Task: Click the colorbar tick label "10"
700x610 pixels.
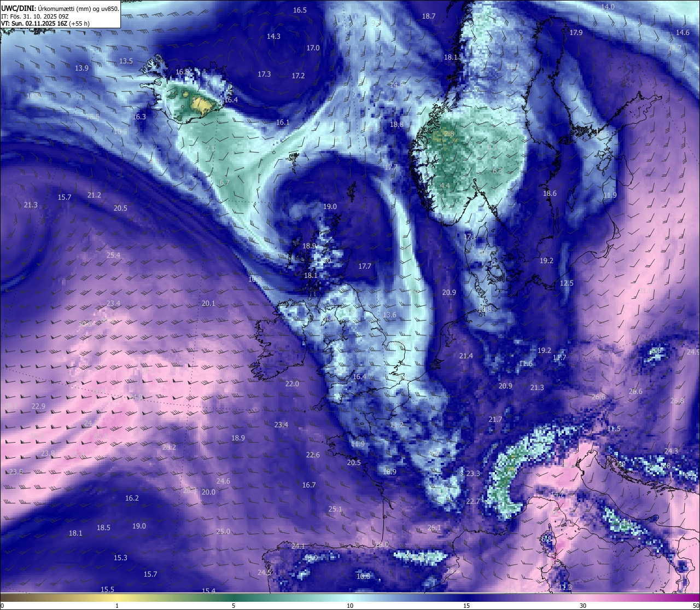Action: pos(350,606)
